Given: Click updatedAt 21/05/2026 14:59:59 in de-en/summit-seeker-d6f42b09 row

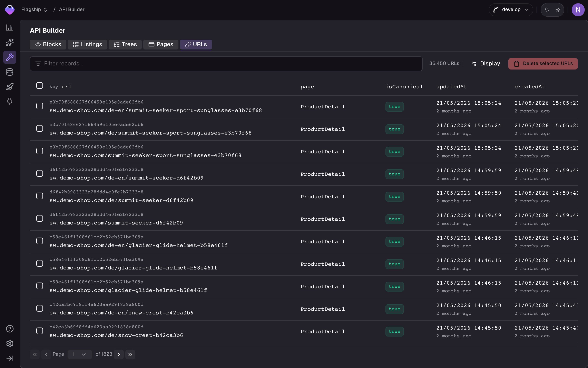Looking at the screenshot, I should [468, 170].
